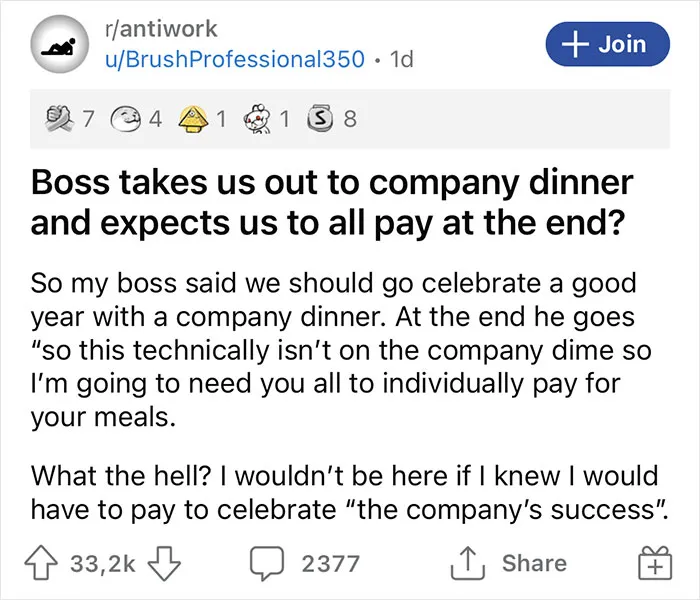Image resolution: width=700 pixels, height=600 pixels.
Task: Open u/BrushProfessional350 profile
Action: (235, 59)
